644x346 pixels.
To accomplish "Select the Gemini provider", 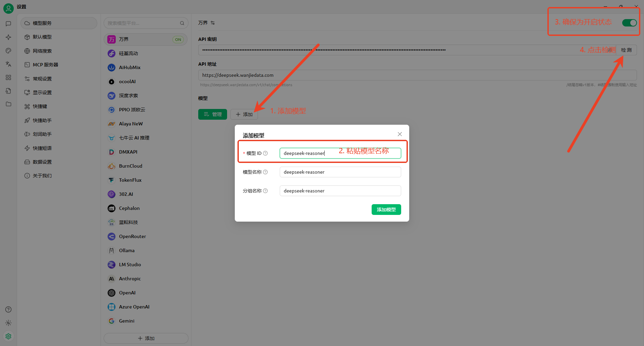I will point(146,321).
